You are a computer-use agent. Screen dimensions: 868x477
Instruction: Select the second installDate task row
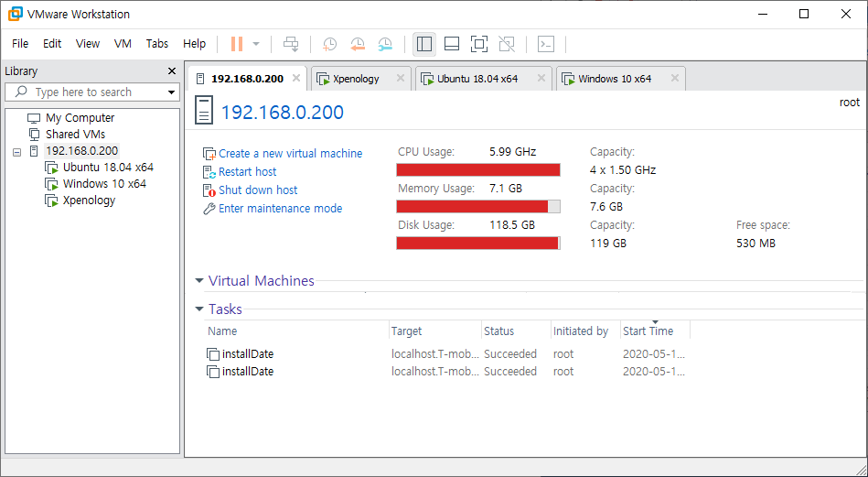click(447, 371)
